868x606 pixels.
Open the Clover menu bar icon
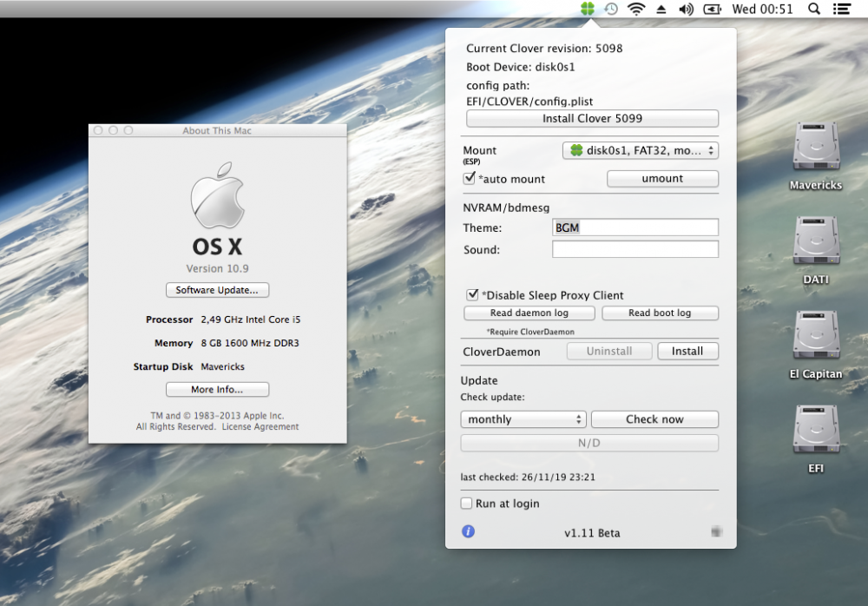pos(588,9)
